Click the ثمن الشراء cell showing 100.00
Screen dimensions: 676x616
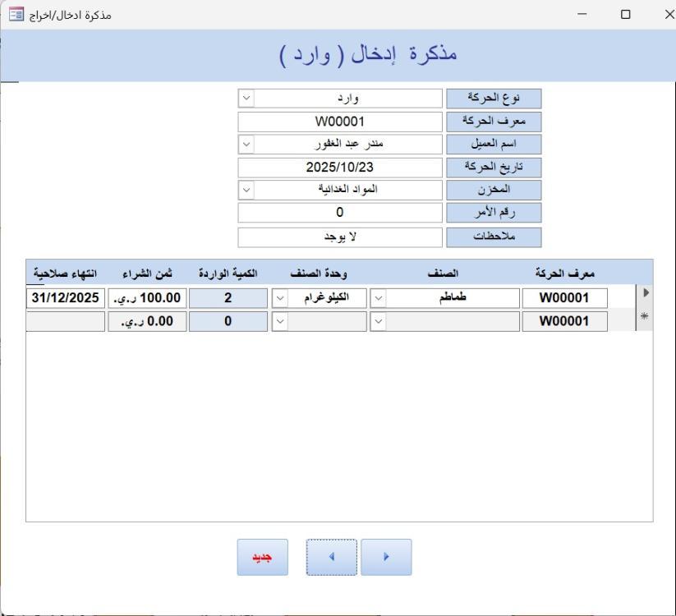coord(149,298)
